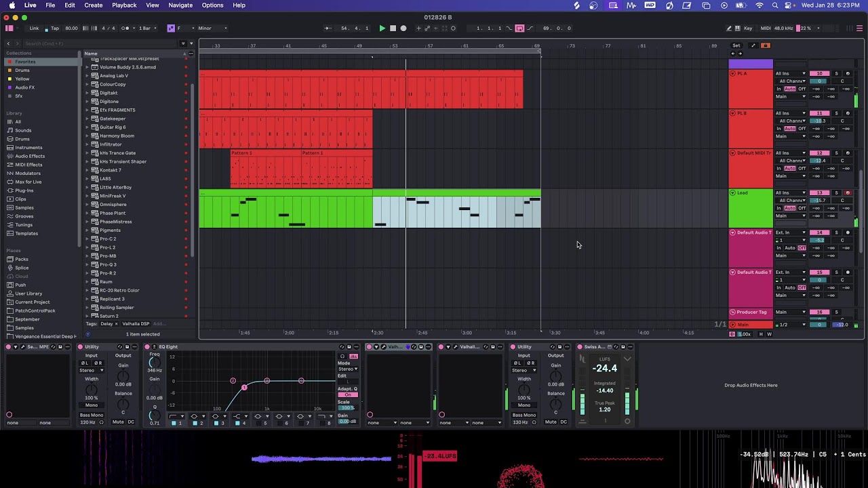Solo the PL A track
This screenshot has width=868, height=488.
tap(836, 73)
